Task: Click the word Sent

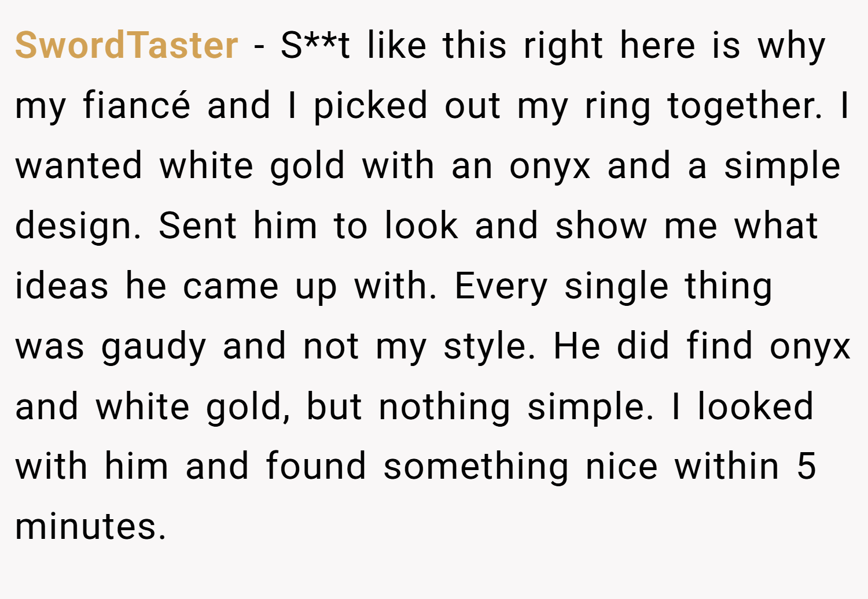Action: click(x=197, y=225)
